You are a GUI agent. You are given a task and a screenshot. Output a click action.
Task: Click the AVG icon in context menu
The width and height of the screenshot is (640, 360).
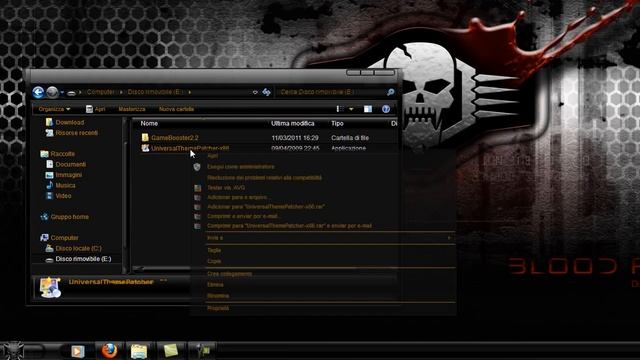(x=198, y=188)
